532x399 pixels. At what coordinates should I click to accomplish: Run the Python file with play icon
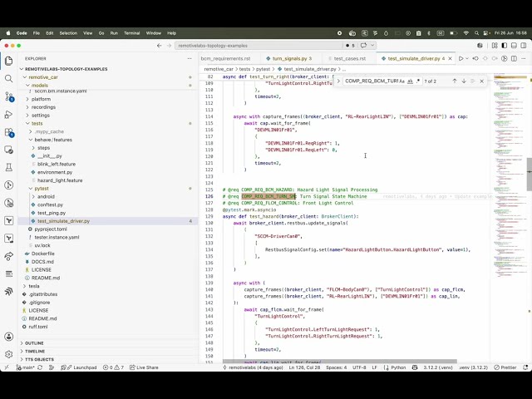click(461, 59)
